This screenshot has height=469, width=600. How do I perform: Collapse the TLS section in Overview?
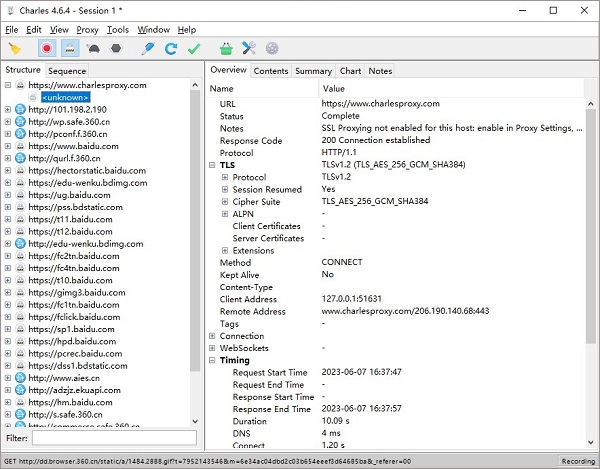click(x=212, y=164)
